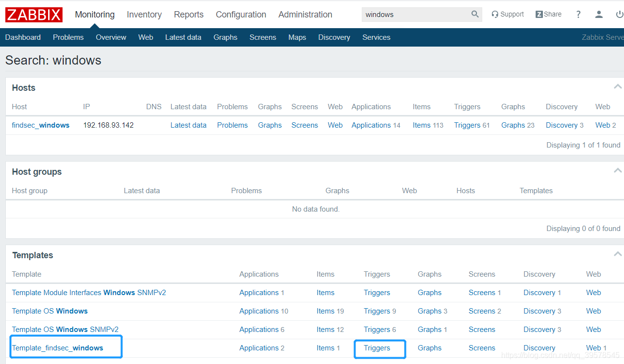This screenshot has height=364, width=624.
Task: Open Graphs for Template_findsec_windows
Action: coord(429,348)
